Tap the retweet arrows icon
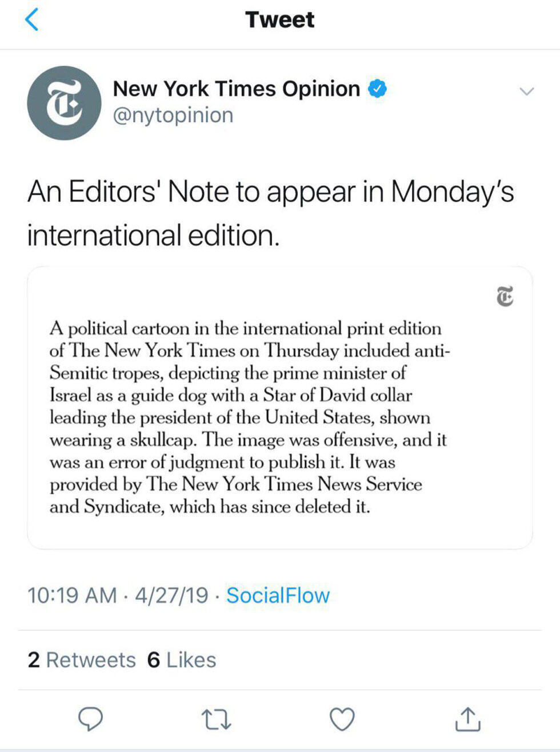The width and height of the screenshot is (560, 752). 217,719
